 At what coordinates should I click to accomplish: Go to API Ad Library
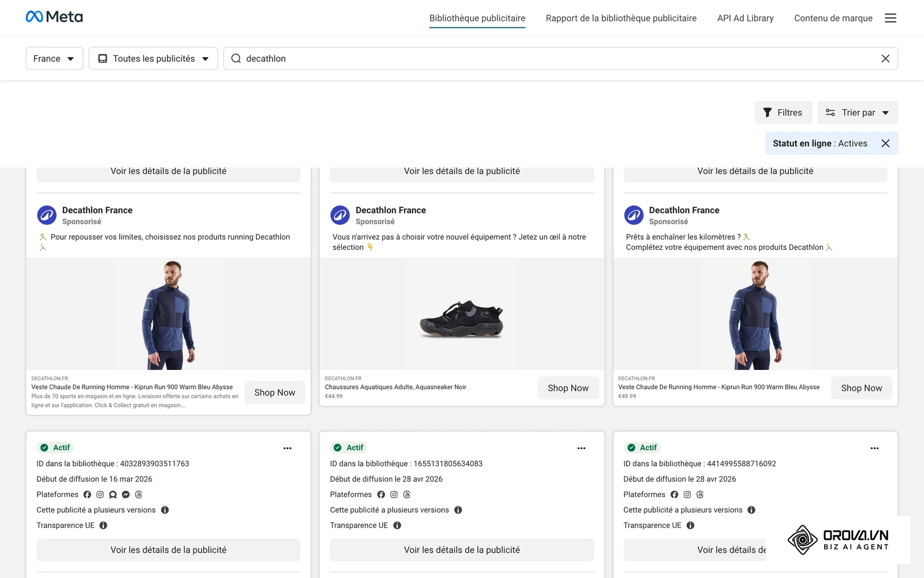click(745, 18)
